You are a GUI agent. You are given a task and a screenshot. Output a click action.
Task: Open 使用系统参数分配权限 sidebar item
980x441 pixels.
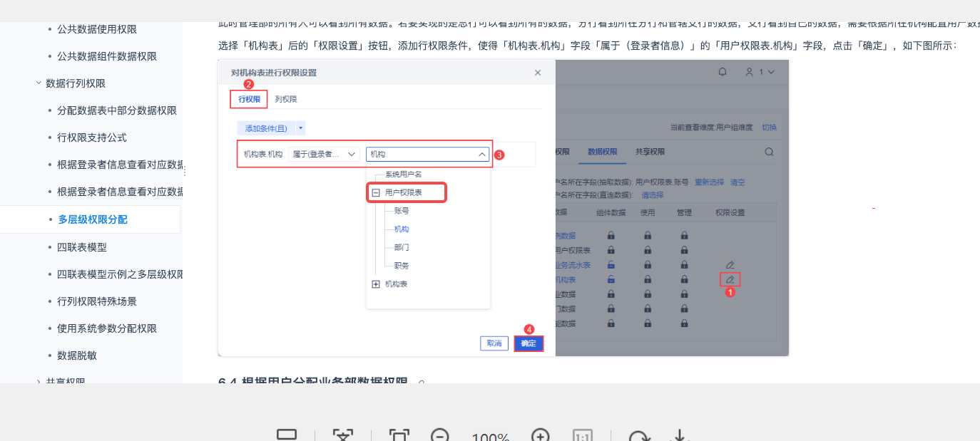tap(107, 328)
